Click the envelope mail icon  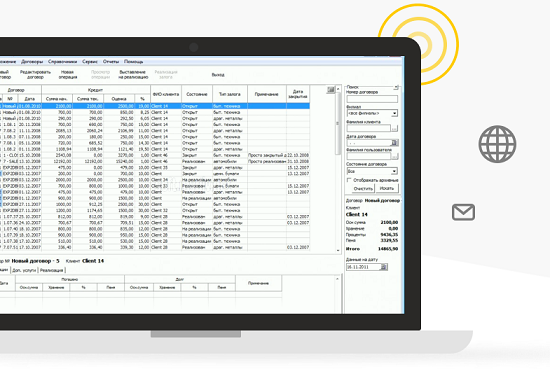click(x=463, y=212)
